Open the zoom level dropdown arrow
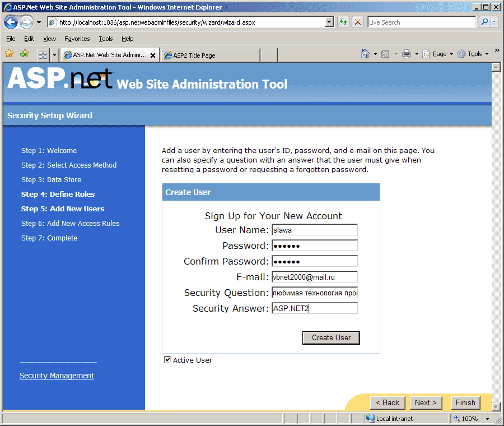Viewport: 504px width, 426px height. [x=487, y=419]
